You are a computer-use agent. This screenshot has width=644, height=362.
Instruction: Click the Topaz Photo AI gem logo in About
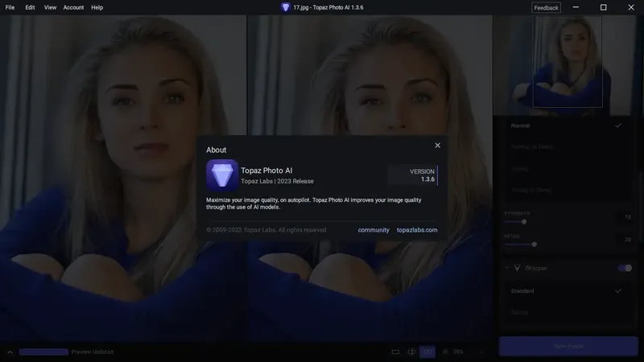click(222, 175)
